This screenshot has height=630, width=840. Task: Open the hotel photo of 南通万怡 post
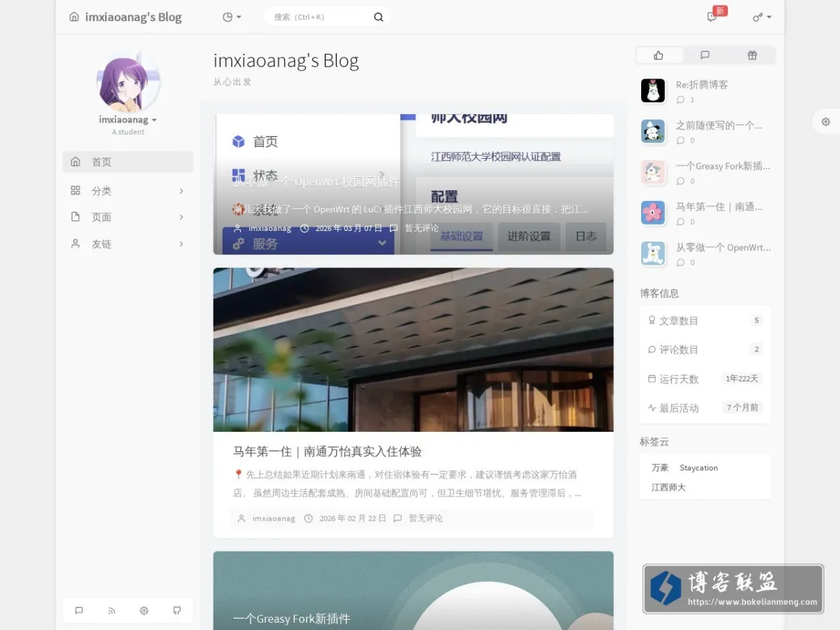click(x=413, y=349)
